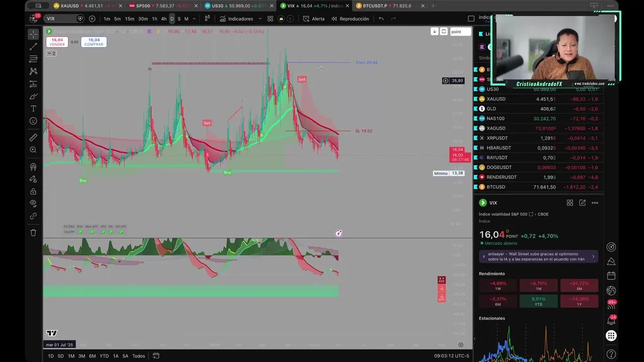Toggle the RSI filter checkbox
This screenshot has height=362, width=644.
110,232
